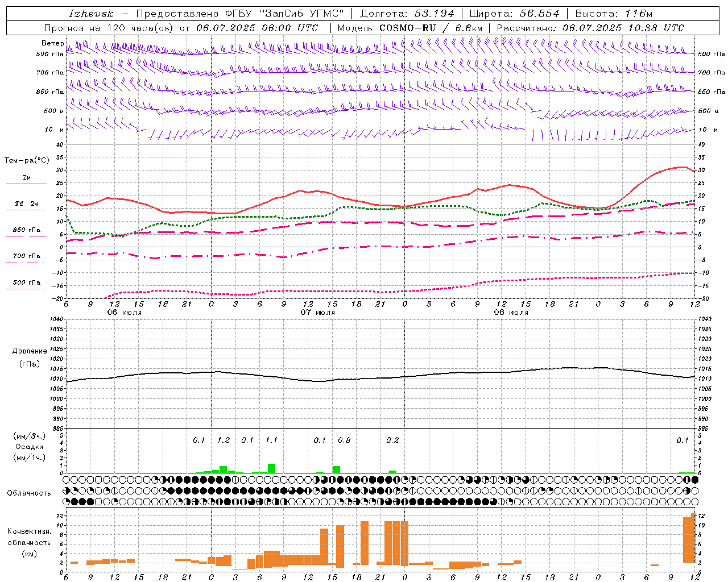Image resolution: width=728 pixels, height=582 pixels.
Task: Click the "Давление" pressure panel label
Action: click(x=30, y=351)
